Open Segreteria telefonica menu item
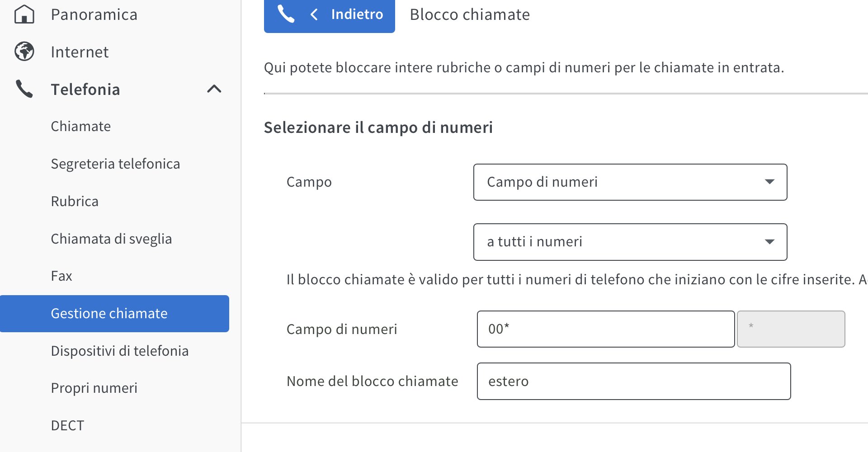The image size is (868, 452). 115,164
